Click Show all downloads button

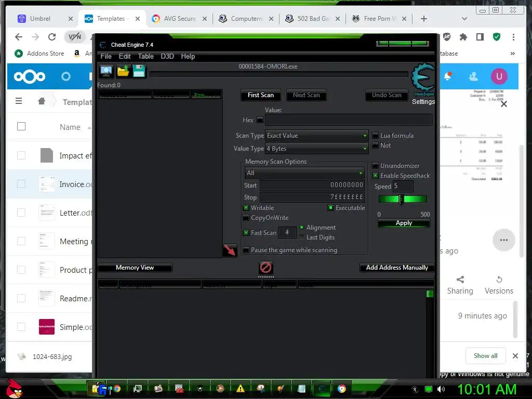(x=486, y=356)
